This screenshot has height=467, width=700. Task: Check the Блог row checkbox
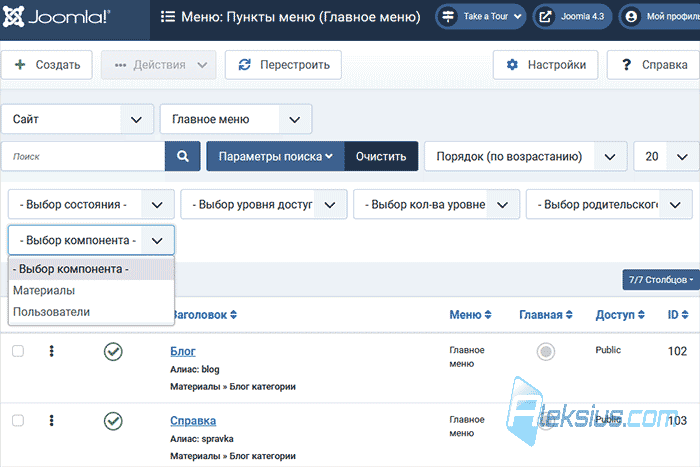point(18,351)
